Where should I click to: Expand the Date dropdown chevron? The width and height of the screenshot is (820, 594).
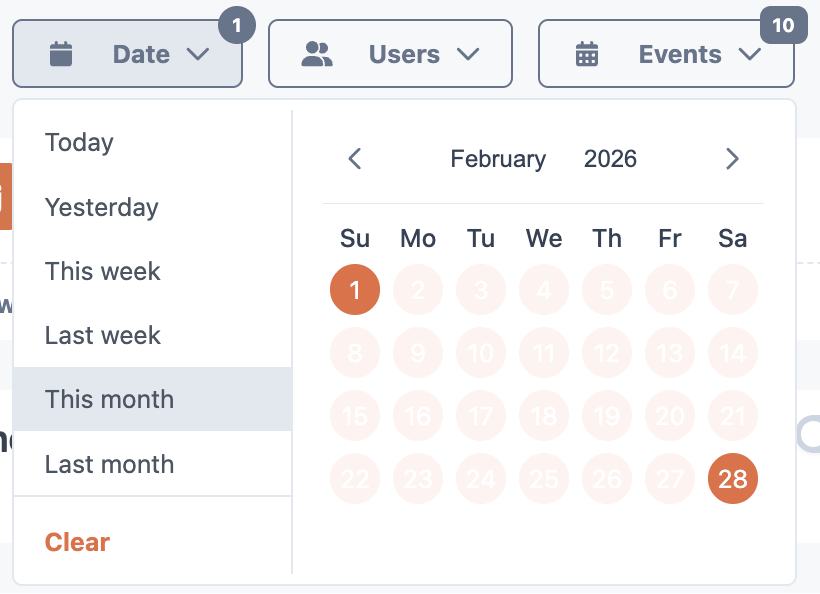pyautogui.click(x=198, y=54)
